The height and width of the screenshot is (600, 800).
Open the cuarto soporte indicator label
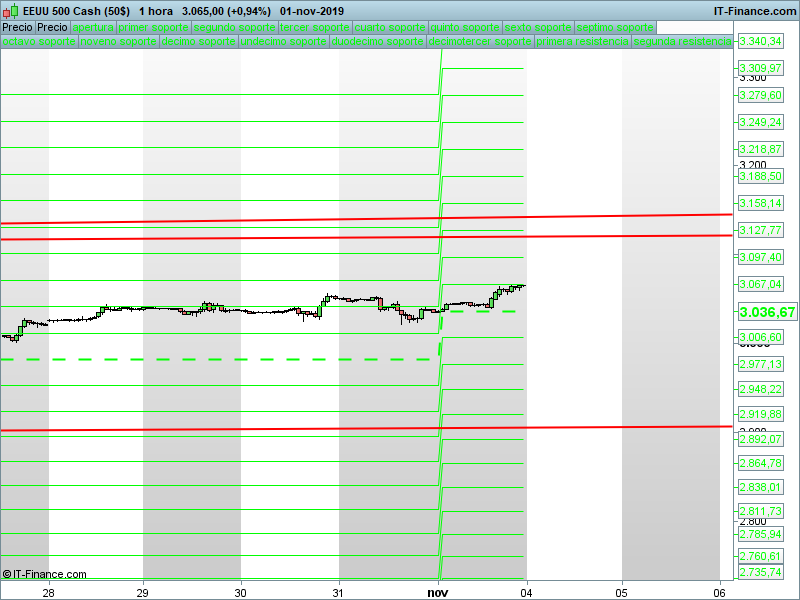(x=390, y=28)
